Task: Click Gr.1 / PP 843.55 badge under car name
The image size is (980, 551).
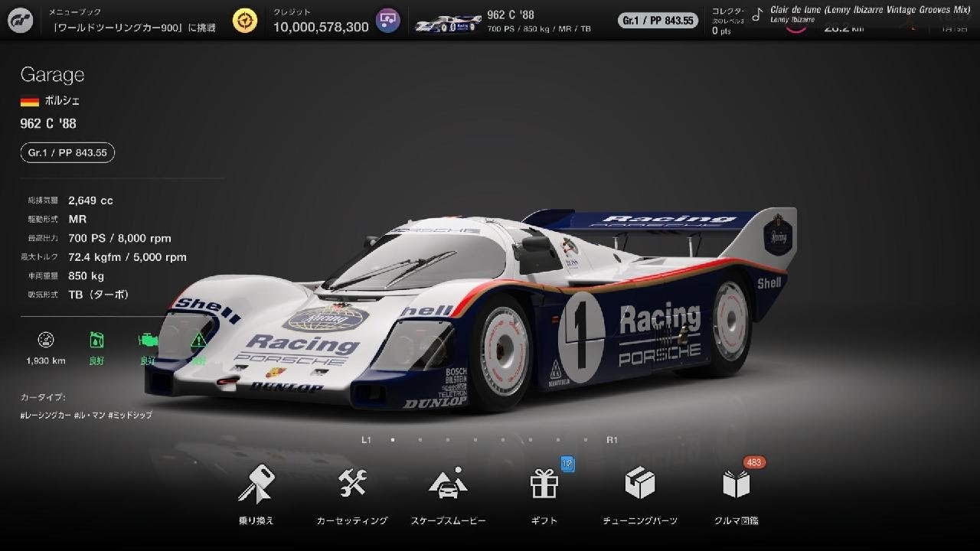Action: click(x=67, y=153)
